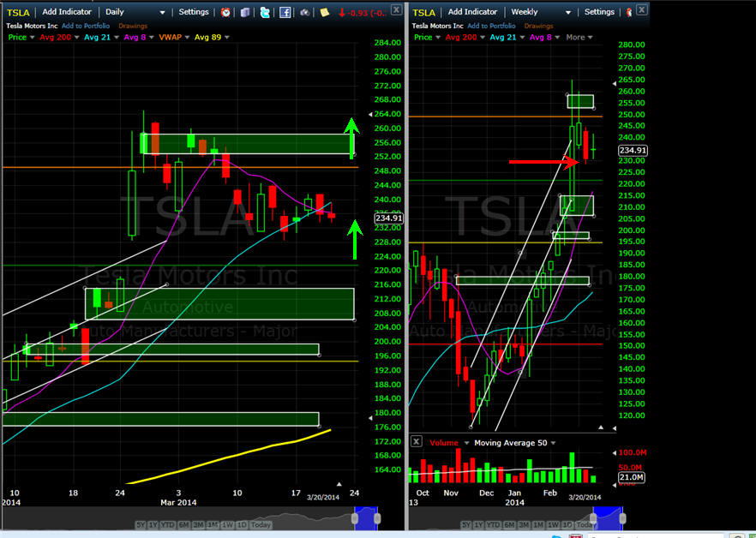Select 5Y range under Weekly chart
The height and width of the screenshot is (538, 756).
point(466,524)
